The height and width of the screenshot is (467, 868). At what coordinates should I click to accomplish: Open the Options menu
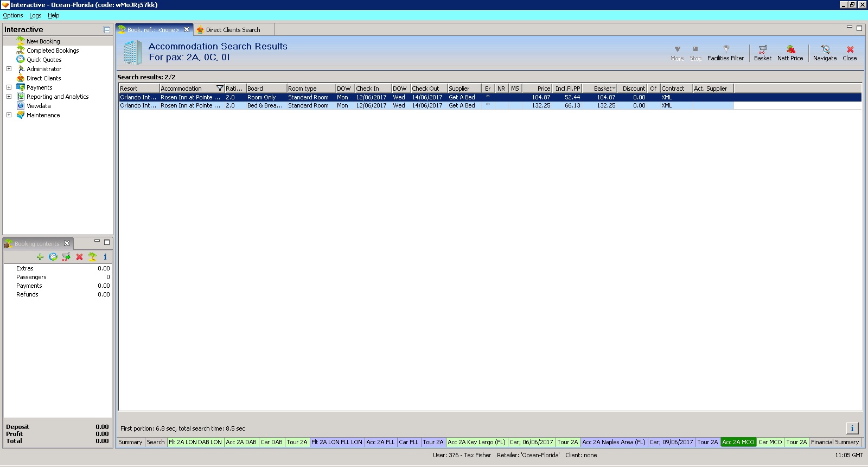(x=13, y=15)
